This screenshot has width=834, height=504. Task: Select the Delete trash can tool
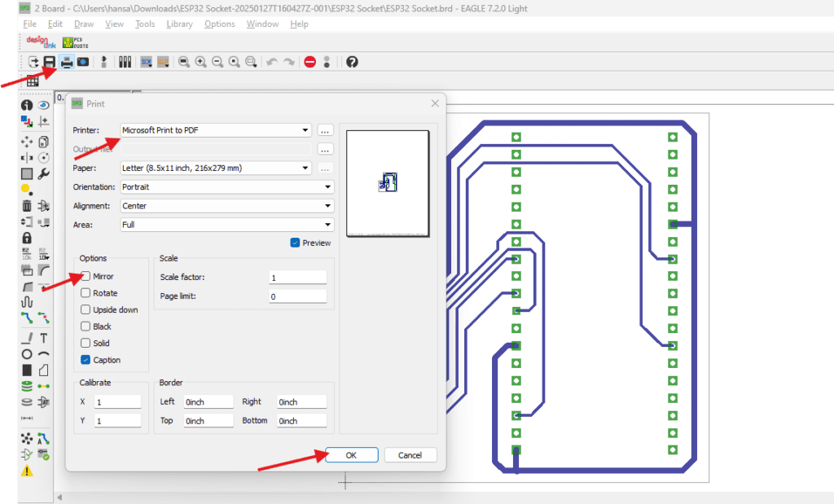coord(27,204)
